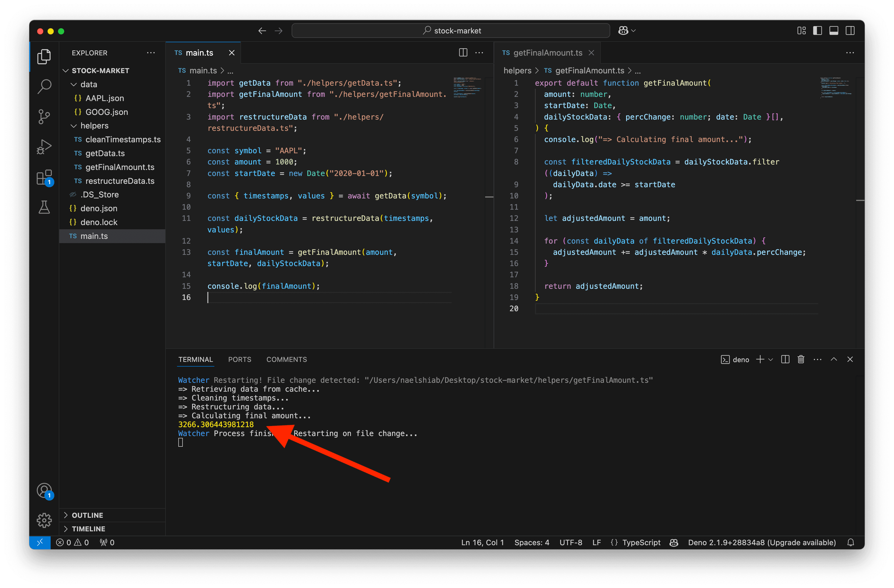The image size is (894, 588).
Task: Open the forwarded ports indicator showing 0
Action: click(x=107, y=542)
